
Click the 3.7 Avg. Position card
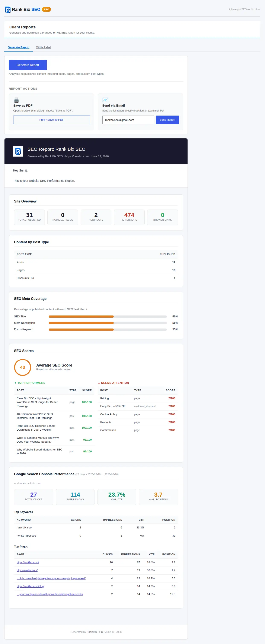click(x=158, y=497)
